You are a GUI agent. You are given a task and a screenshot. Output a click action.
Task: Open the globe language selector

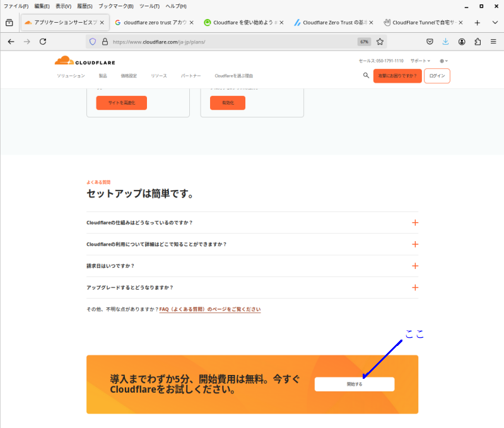[443, 61]
